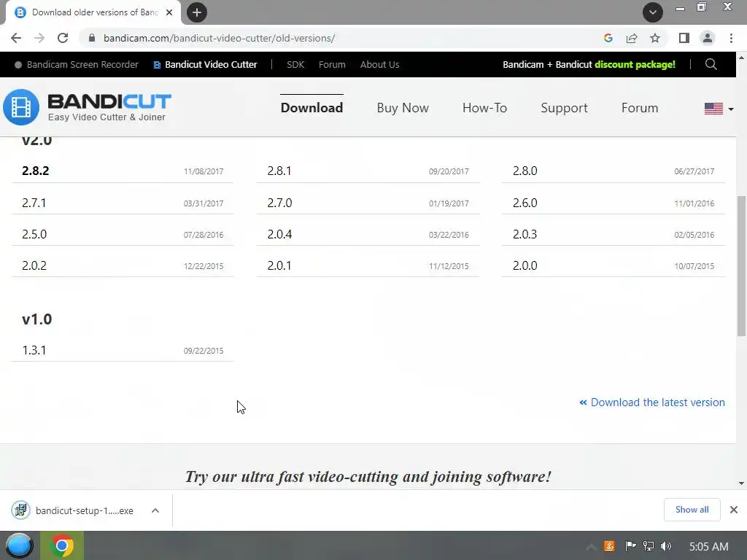Click Download the latest version link
The height and width of the screenshot is (560, 747).
point(651,402)
